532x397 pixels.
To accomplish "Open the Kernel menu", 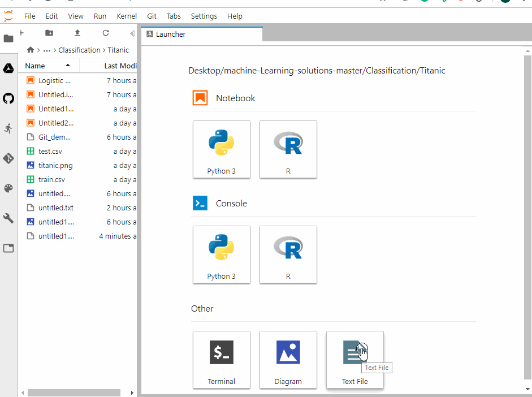I will click(x=127, y=16).
